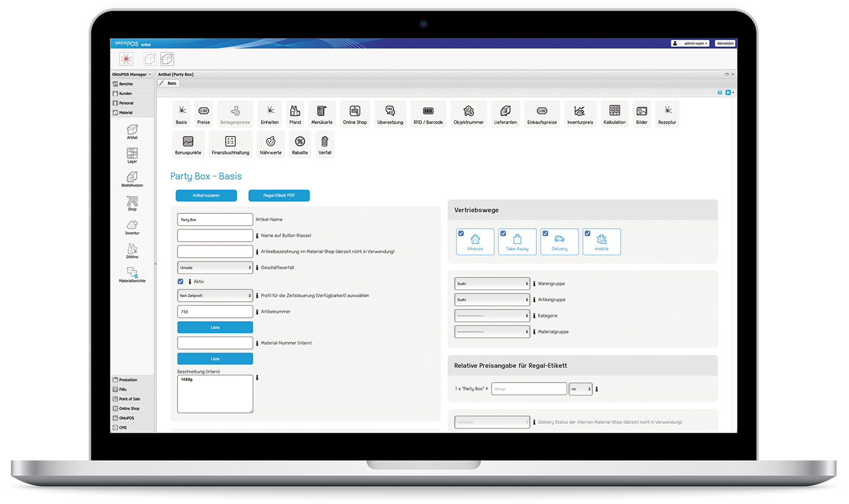This screenshot has height=504, width=849.
Task: Open the Pfand settings icon
Action: coord(295,114)
